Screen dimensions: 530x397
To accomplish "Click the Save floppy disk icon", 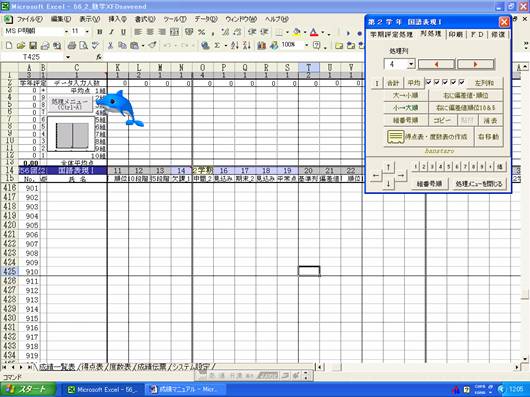I will coord(33,45).
